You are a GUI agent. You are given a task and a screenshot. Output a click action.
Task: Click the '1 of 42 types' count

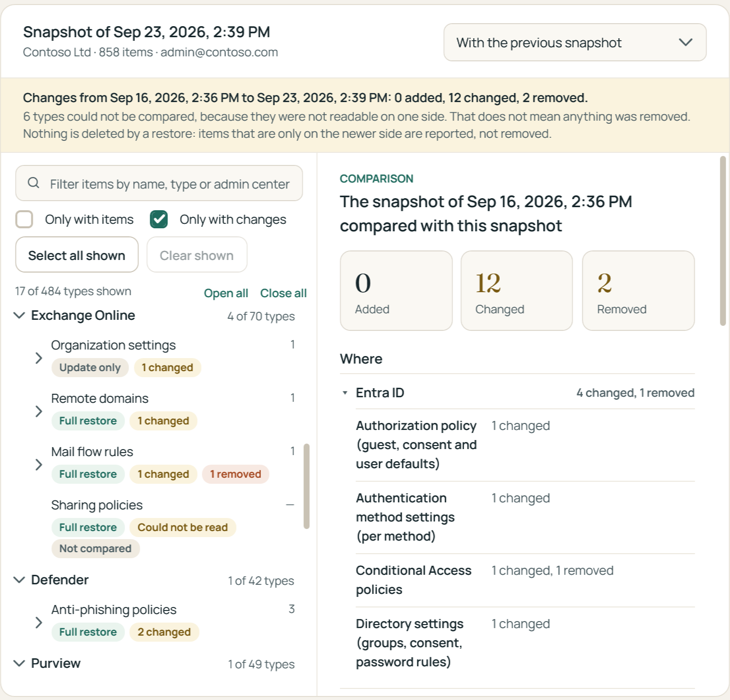coord(261,581)
